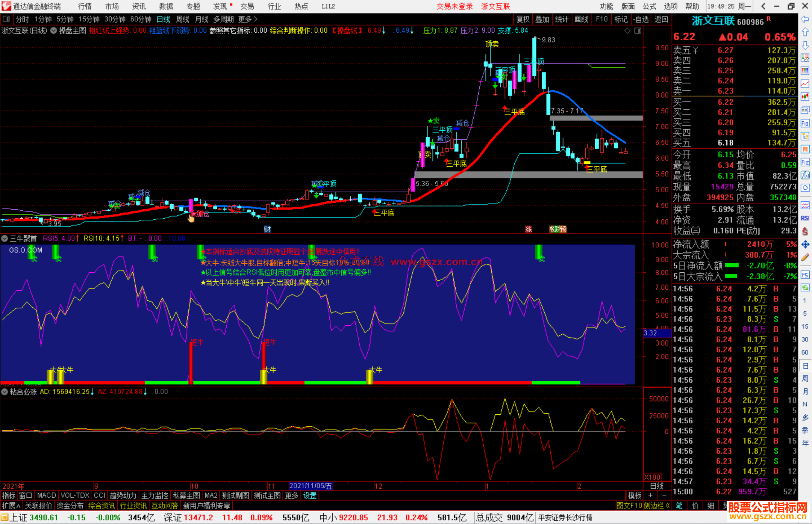
Task: Click the 返回 return button
Action: [661, 19]
